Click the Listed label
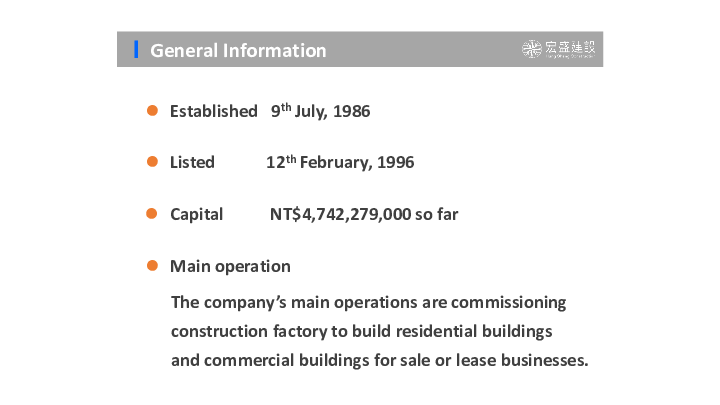The height and width of the screenshot is (405, 720). (x=192, y=162)
